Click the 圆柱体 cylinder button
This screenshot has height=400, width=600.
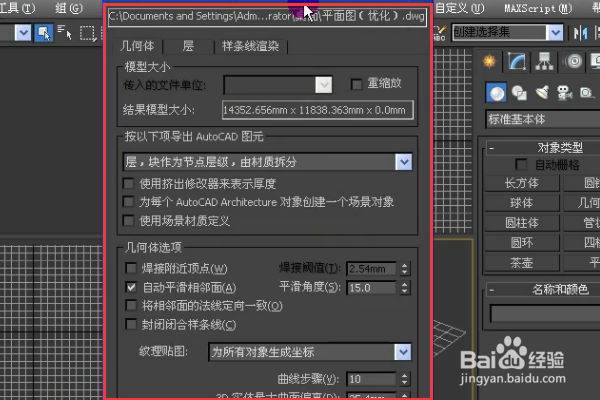[522, 223]
